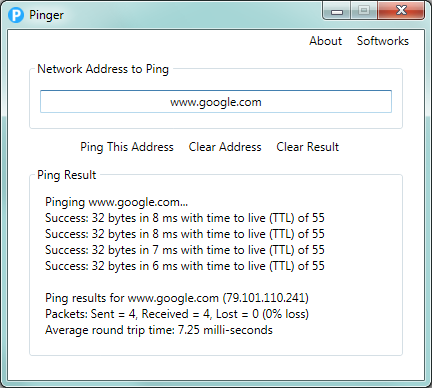The image size is (432, 388).
Task: Minimize the Pinger window
Action: 337,11
